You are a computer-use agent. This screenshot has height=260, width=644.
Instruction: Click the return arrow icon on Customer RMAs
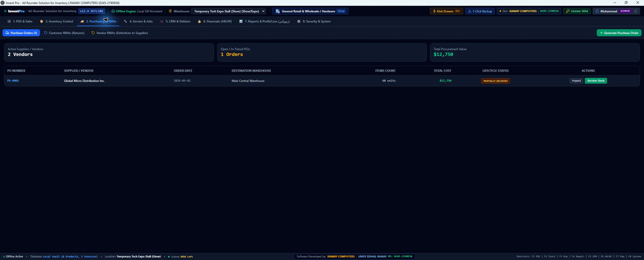pos(46,33)
